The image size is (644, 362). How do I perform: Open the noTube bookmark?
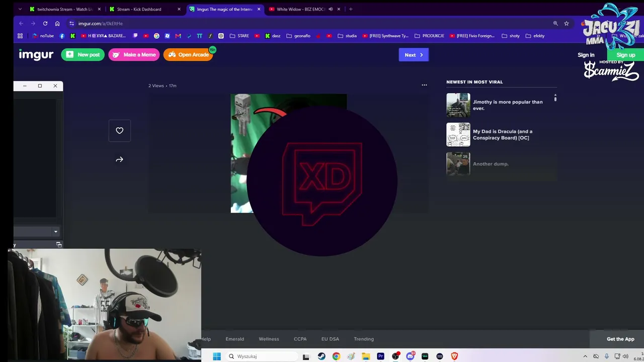point(43,36)
